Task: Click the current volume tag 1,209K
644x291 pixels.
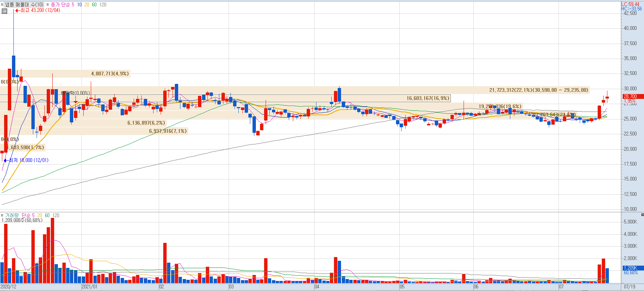Action: 633,268
